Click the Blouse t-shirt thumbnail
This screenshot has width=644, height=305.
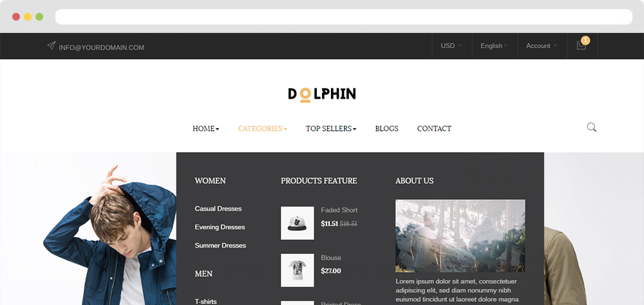(298, 270)
